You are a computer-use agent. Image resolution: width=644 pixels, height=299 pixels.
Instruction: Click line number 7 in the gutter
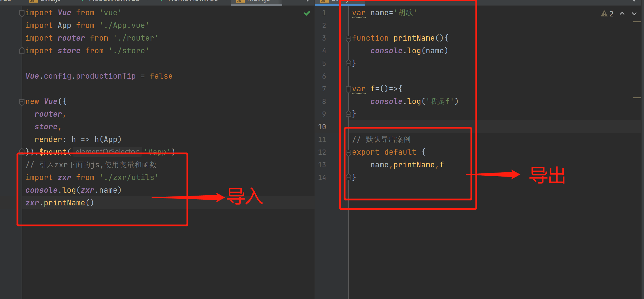324,89
